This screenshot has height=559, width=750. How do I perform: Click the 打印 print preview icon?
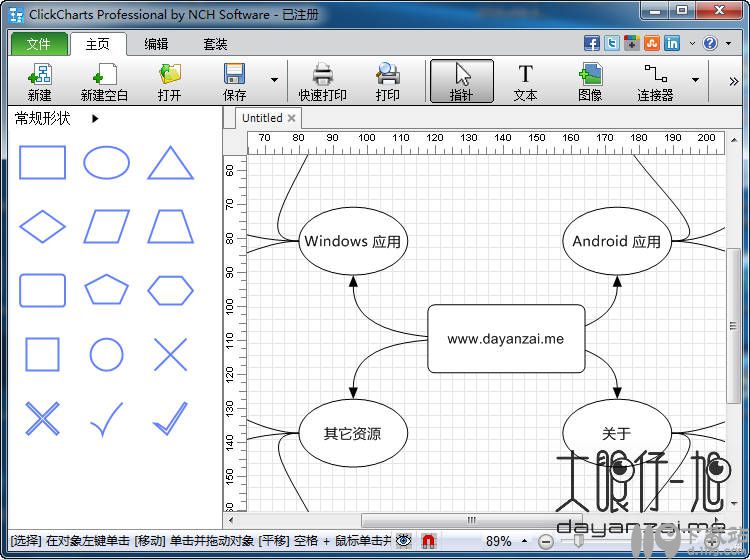(387, 81)
